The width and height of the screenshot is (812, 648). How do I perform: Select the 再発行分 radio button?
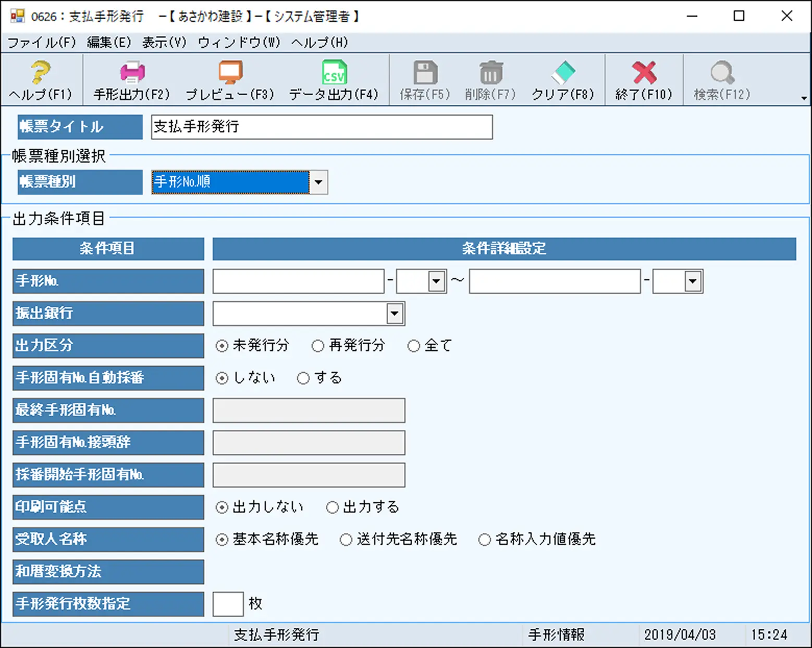(x=318, y=345)
